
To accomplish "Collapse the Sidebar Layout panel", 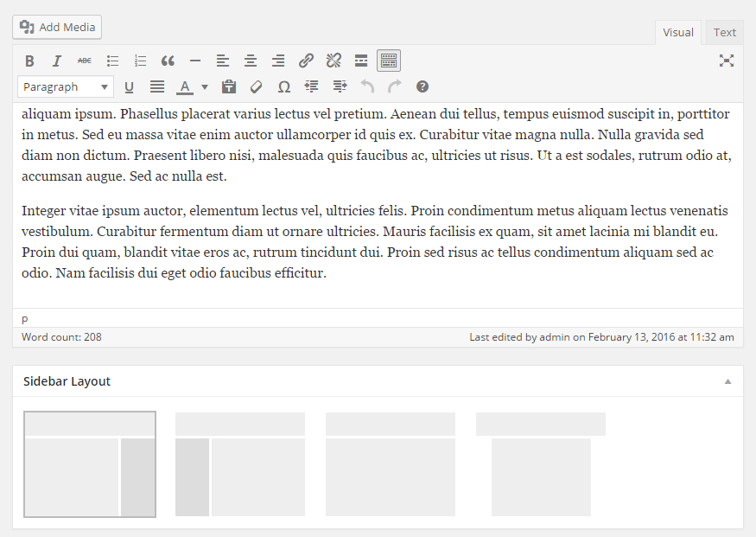I will (x=727, y=381).
